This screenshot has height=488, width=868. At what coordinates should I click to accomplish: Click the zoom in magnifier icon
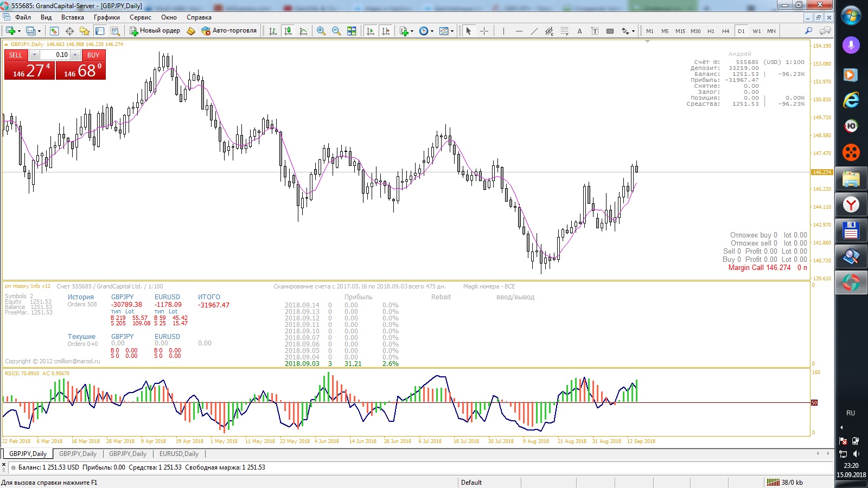[x=321, y=31]
